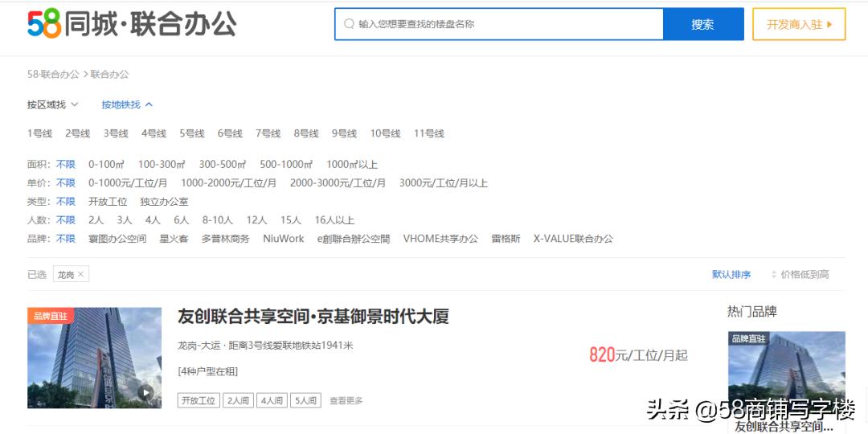Click 查看更多 in the listing

pos(346,401)
